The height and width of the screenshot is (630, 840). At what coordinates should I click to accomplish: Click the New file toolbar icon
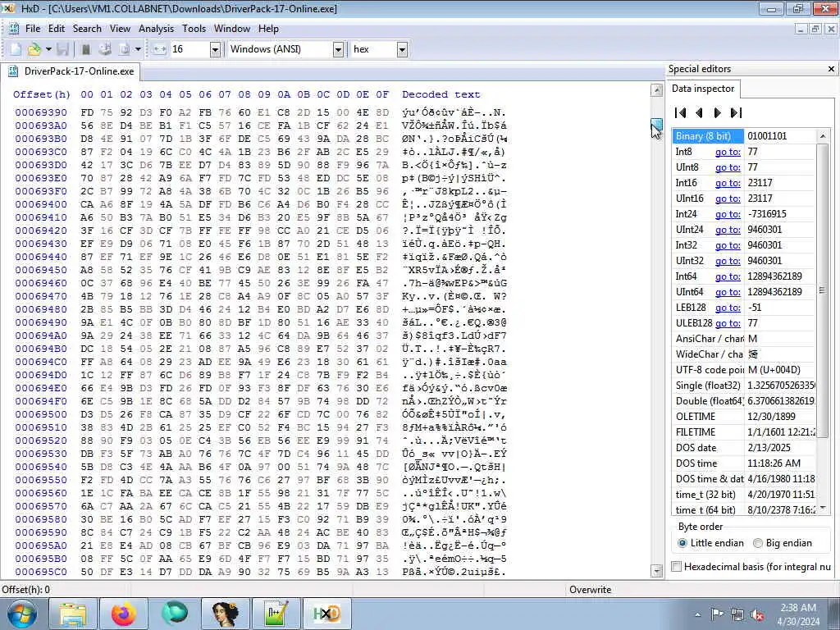click(16, 49)
